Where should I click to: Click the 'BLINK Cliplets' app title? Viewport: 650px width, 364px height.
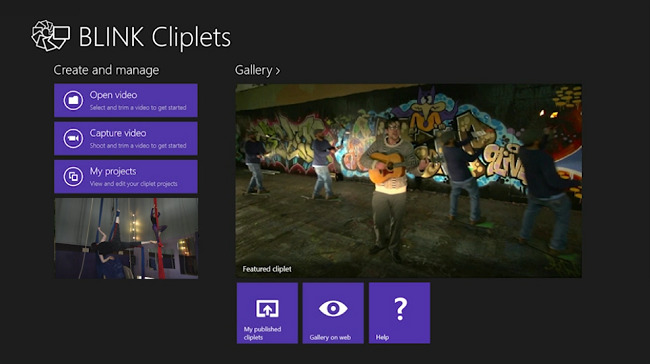154,37
